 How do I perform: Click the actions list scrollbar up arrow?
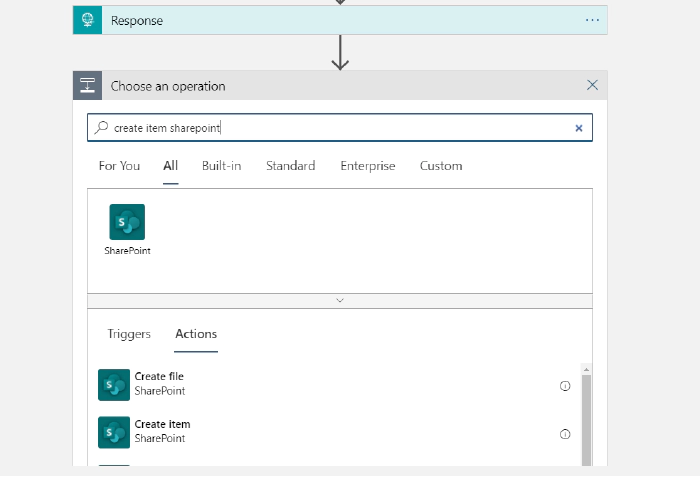click(587, 369)
